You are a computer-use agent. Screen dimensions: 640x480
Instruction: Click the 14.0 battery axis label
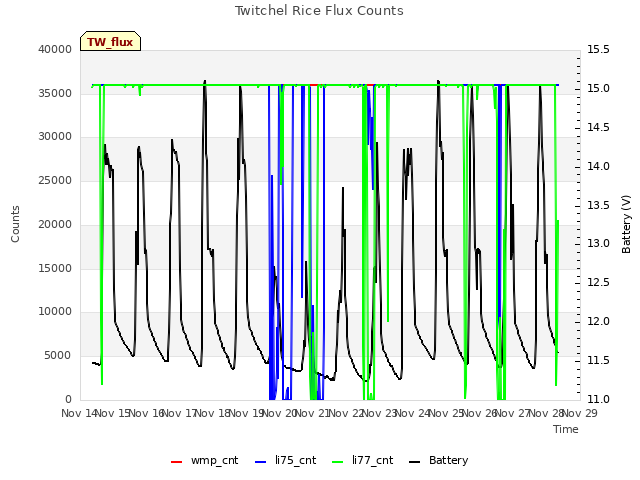(x=598, y=167)
